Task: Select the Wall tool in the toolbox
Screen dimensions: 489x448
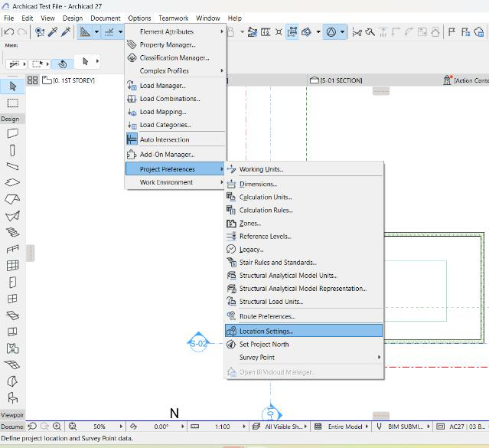Action: pyautogui.click(x=12, y=133)
